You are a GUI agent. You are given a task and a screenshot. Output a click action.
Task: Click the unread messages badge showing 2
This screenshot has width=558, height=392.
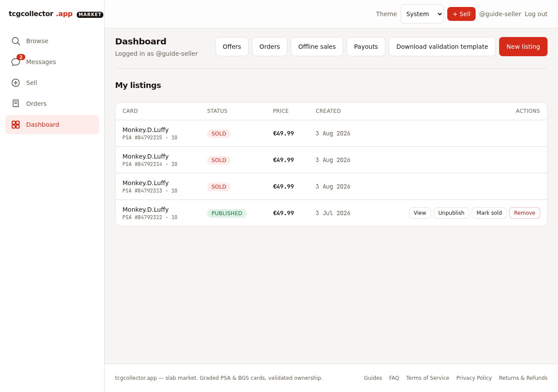pos(21,57)
